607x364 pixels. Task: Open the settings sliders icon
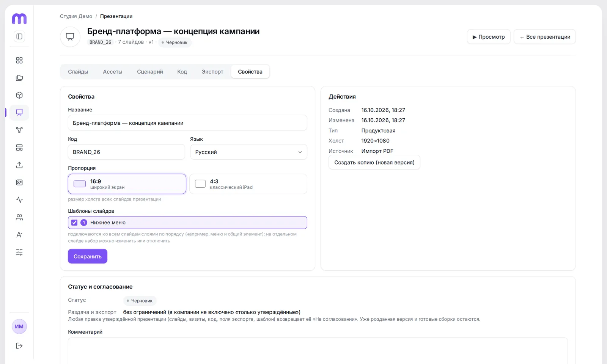pyautogui.click(x=19, y=252)
